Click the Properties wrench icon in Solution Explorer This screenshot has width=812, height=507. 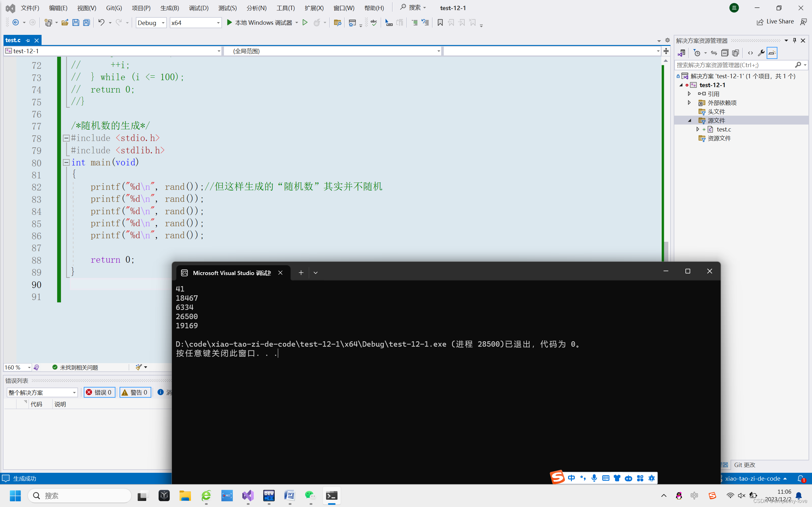761,53
